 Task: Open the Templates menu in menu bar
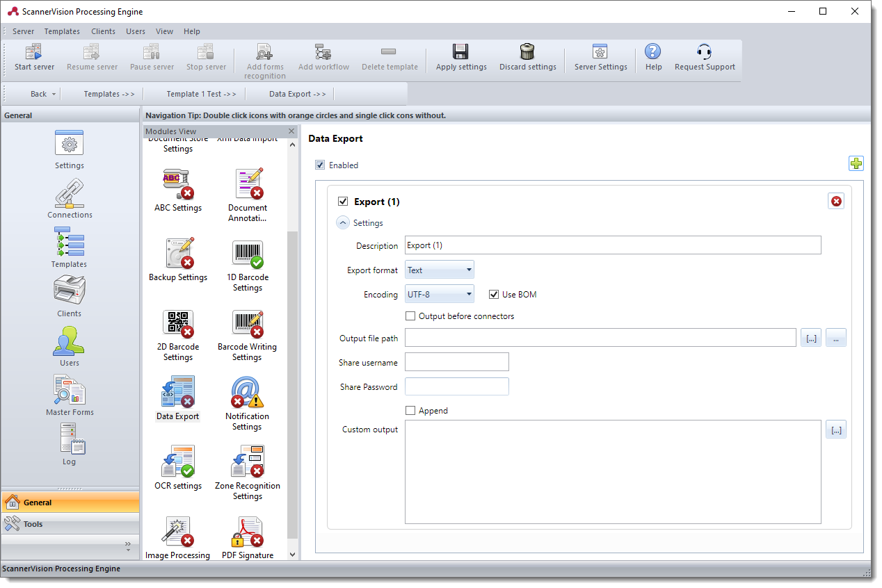tap(62, 31)
